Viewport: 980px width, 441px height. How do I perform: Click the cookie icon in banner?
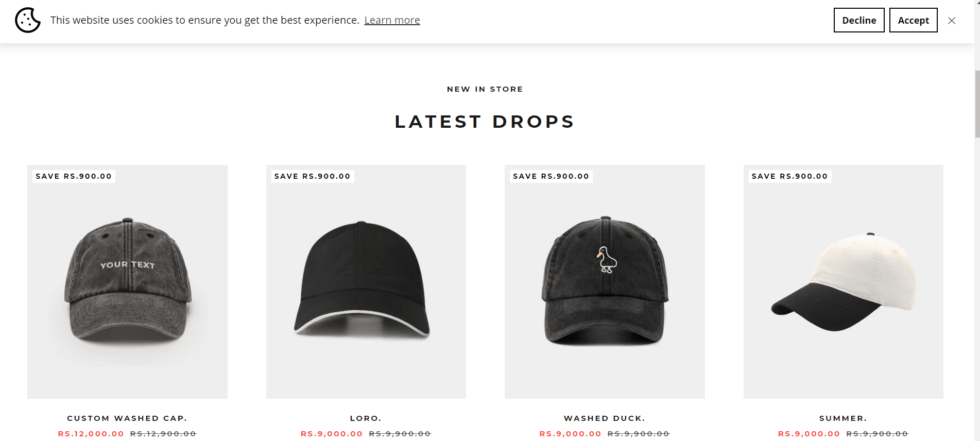[x=28, y=20]
